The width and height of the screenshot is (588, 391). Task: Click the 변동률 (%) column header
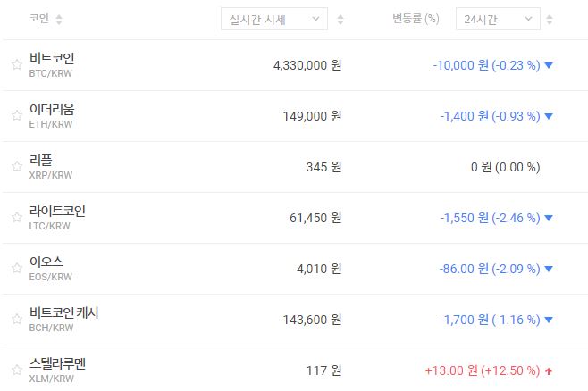[416, 19]
